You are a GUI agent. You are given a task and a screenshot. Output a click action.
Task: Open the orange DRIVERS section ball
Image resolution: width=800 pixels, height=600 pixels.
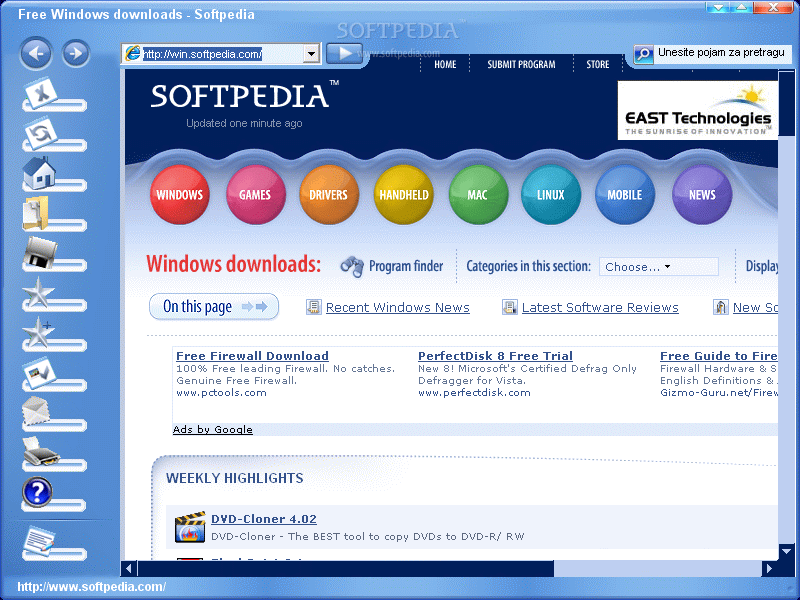point(329,194)
